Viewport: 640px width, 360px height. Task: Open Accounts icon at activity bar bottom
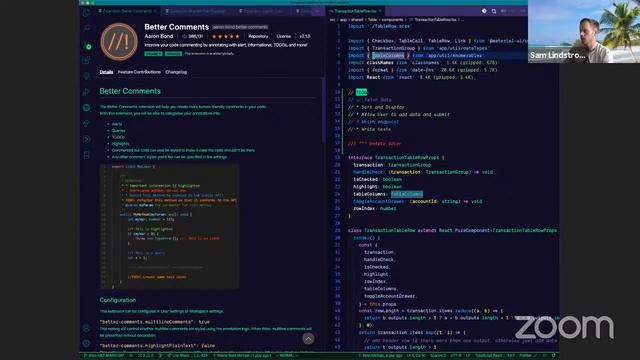(x=86, y=328)
